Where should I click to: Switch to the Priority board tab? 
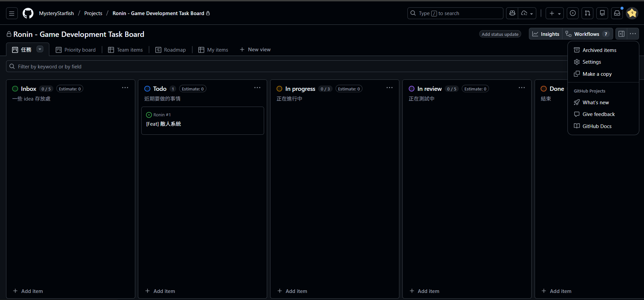[x=76, y=50]
